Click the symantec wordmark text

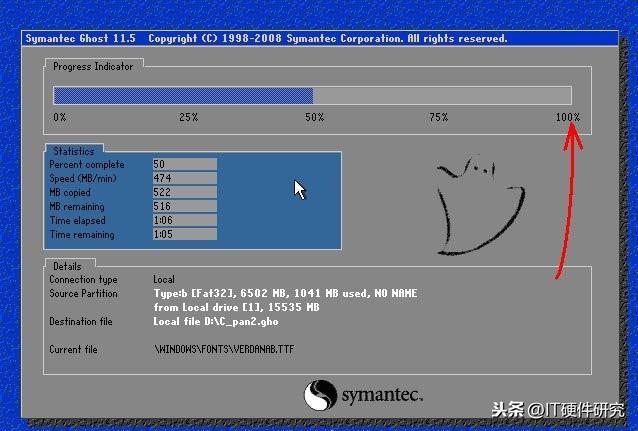(x=382, y=395)
